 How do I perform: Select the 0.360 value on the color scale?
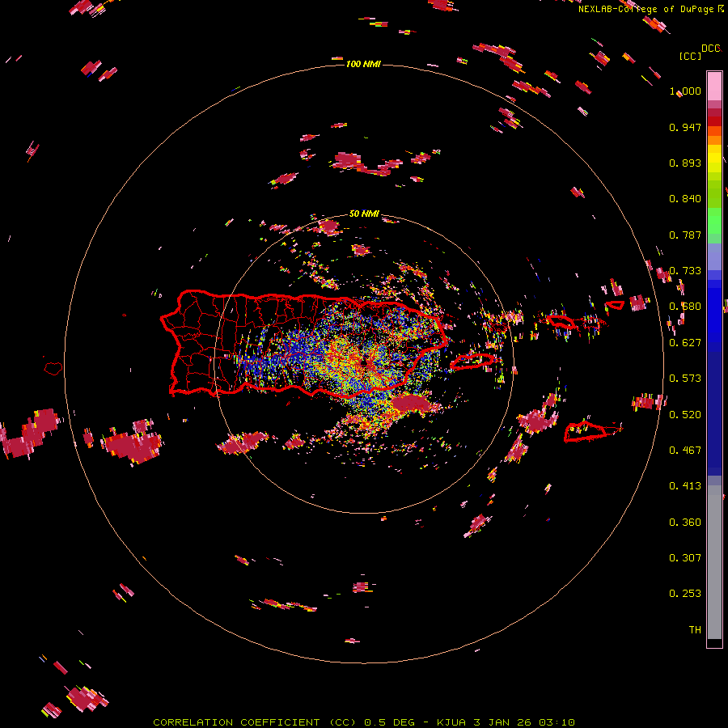(x=685, y=523)
